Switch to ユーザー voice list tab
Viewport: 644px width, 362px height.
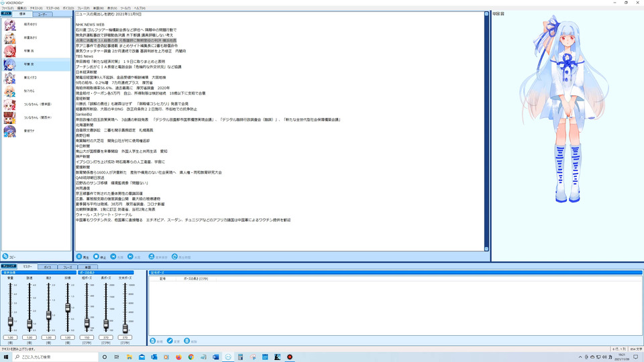(43, 14)
